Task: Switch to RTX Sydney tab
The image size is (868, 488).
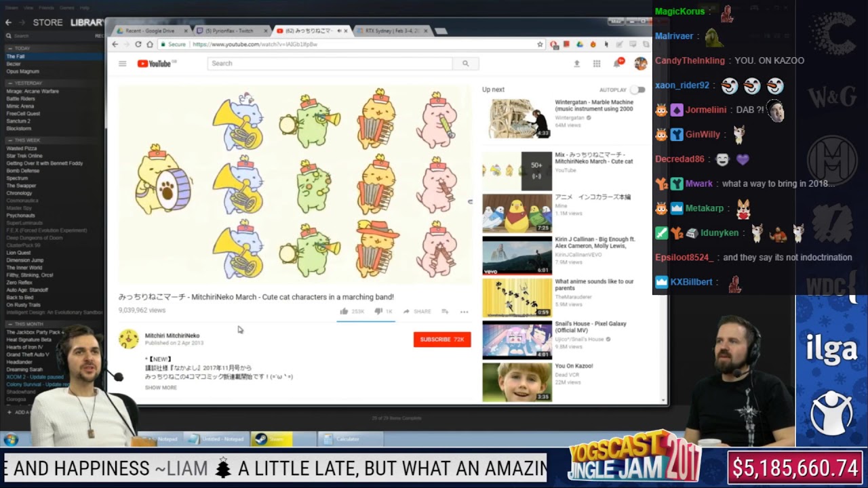Action: coord(392,30)
